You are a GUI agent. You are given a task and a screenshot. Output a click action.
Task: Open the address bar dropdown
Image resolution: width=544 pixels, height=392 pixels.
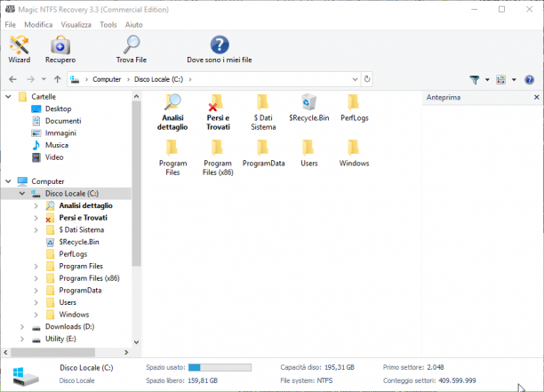(355, 79)
